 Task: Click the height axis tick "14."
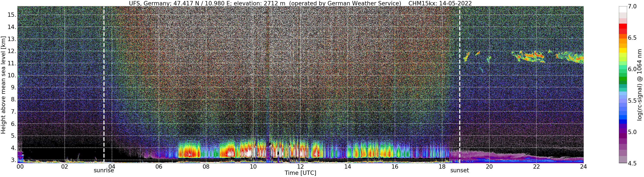[x=12, y=27]
